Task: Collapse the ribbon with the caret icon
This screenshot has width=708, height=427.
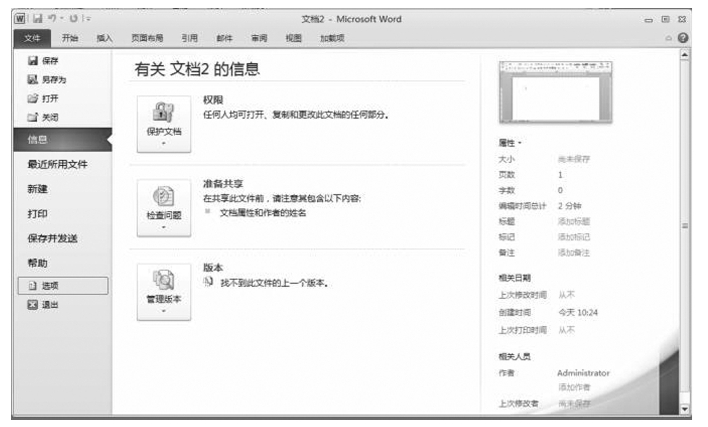Action: (669, 38)
